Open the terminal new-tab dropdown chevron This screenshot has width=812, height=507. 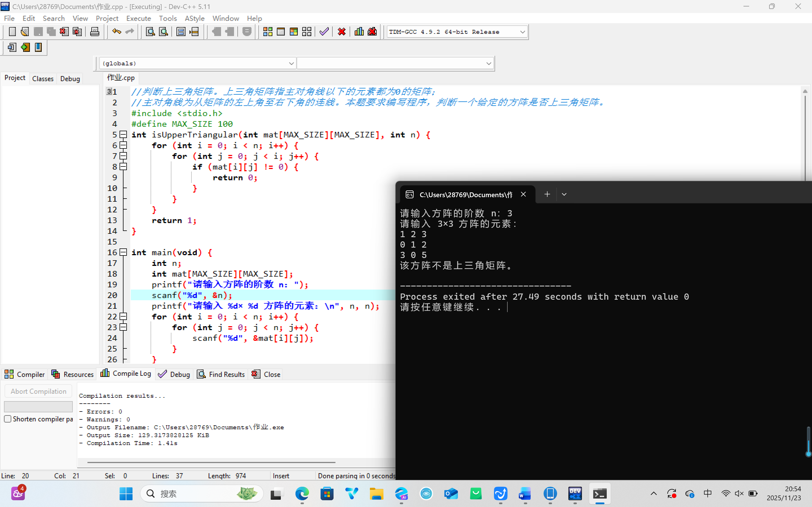click(x=564, y=194)
